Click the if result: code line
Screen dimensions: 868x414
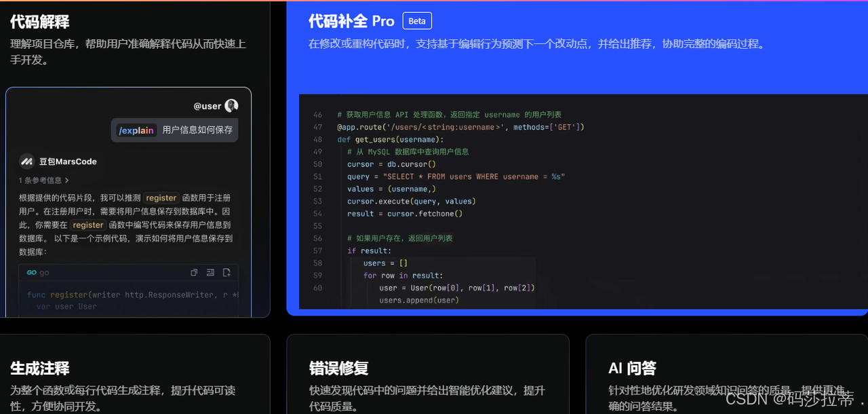370,250
